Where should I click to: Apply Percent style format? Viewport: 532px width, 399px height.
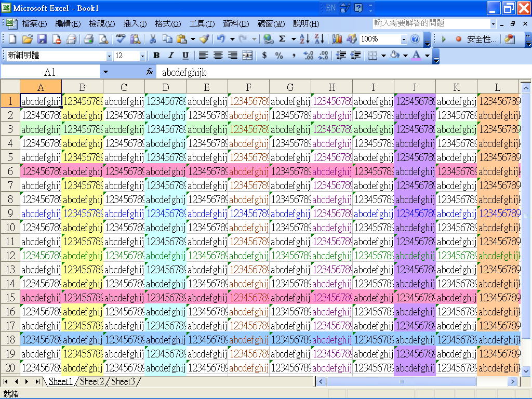(x=279, y=56)
